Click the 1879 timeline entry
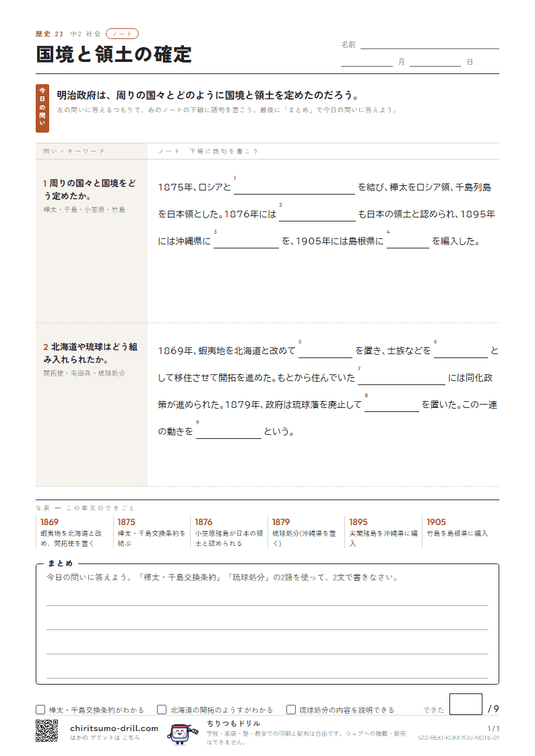Screen dimensions: 535x756 tap(305, 532)
